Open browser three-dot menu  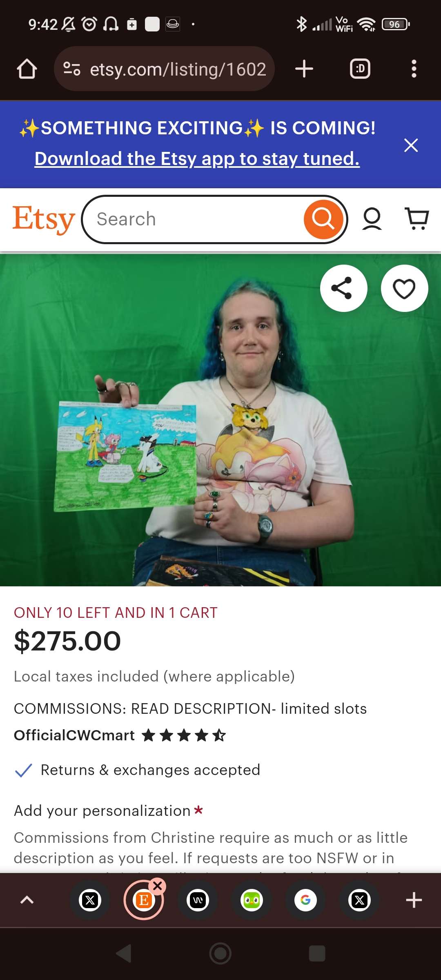[x=414, y=69]
